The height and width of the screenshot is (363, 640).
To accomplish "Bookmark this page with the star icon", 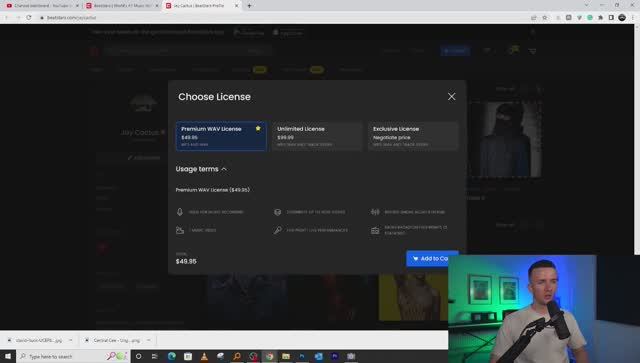I will click(544, 18).
